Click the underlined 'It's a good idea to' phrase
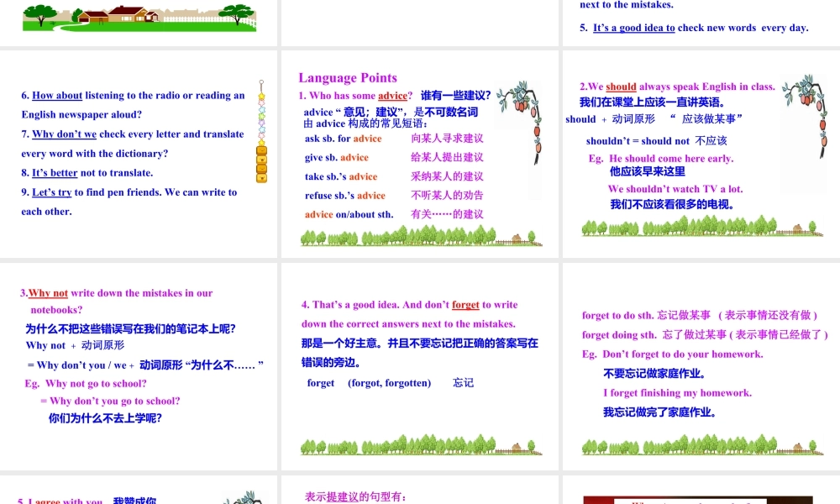Screen dimensions: 840x504 point(633,28)
